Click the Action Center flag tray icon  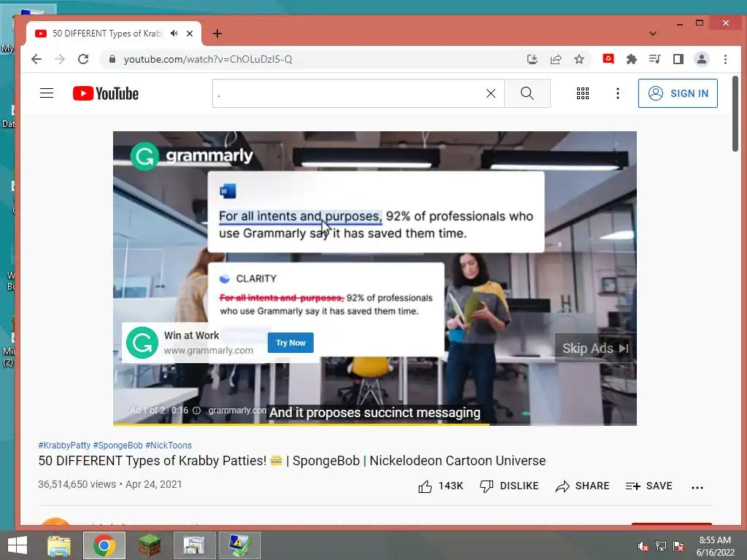click(x=678, y=546)
